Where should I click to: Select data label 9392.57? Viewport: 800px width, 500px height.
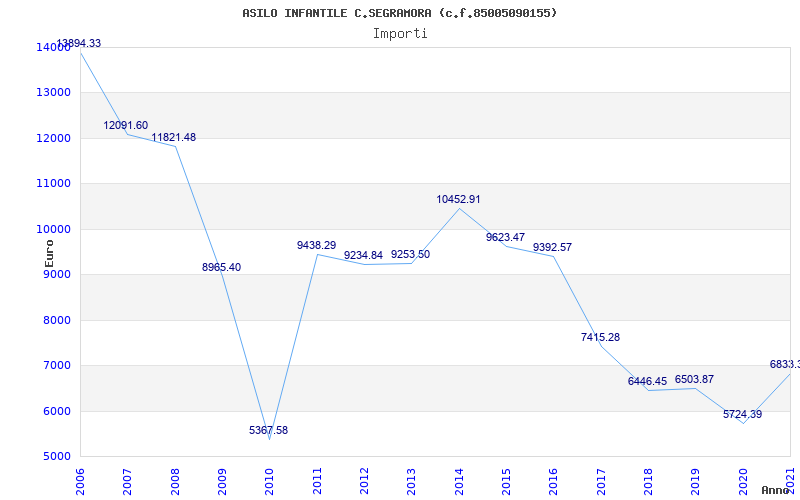(553, 247)
